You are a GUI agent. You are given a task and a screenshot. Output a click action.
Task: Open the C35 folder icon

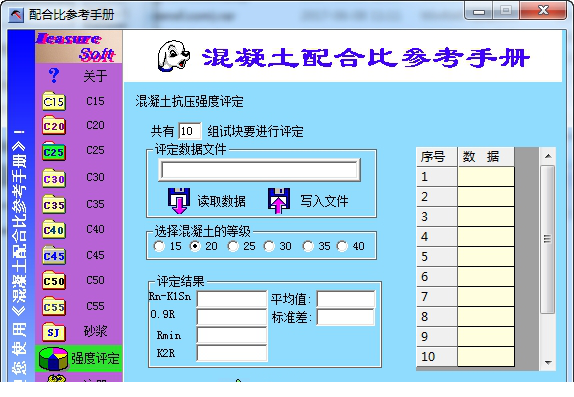[x=54, y=204]
